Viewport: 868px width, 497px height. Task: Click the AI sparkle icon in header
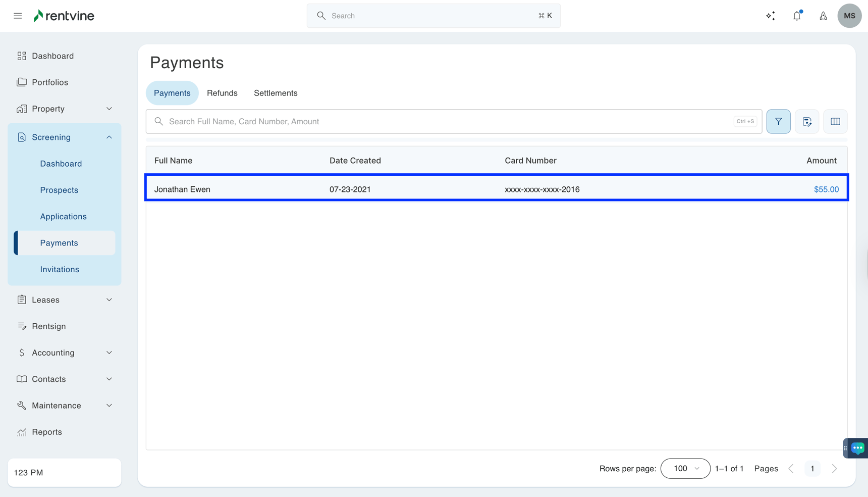point(770,16)
